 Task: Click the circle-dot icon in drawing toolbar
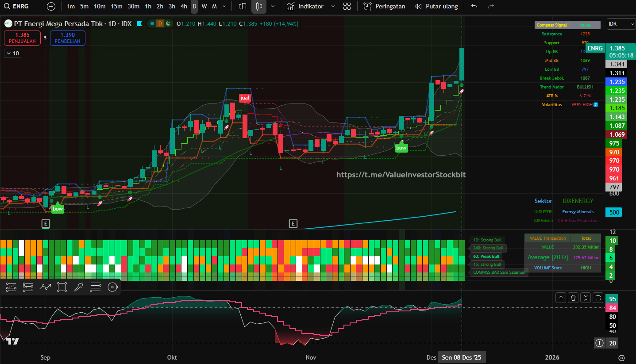tap(112, 287)
